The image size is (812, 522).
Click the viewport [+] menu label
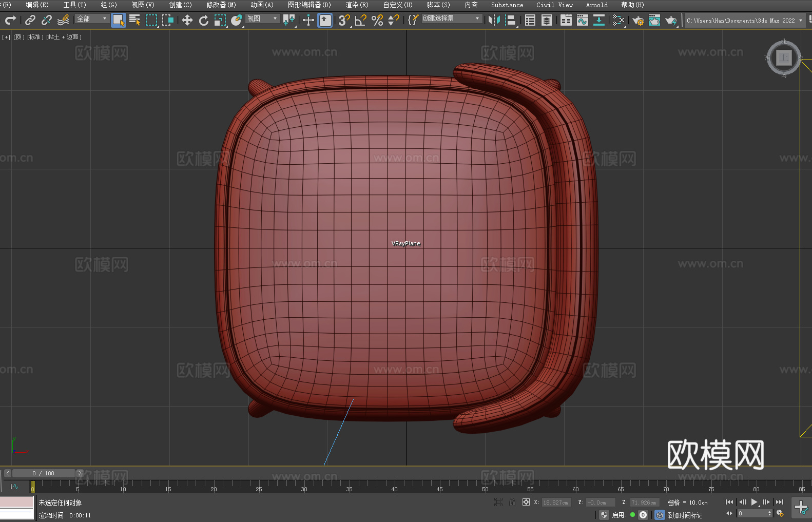click(6, 37)
